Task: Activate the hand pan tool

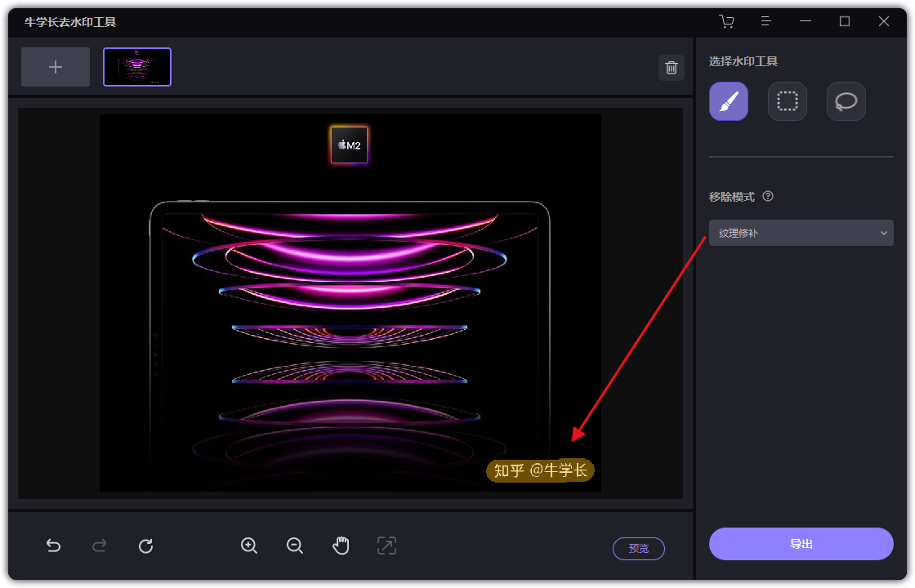Action: coord(341,546)
